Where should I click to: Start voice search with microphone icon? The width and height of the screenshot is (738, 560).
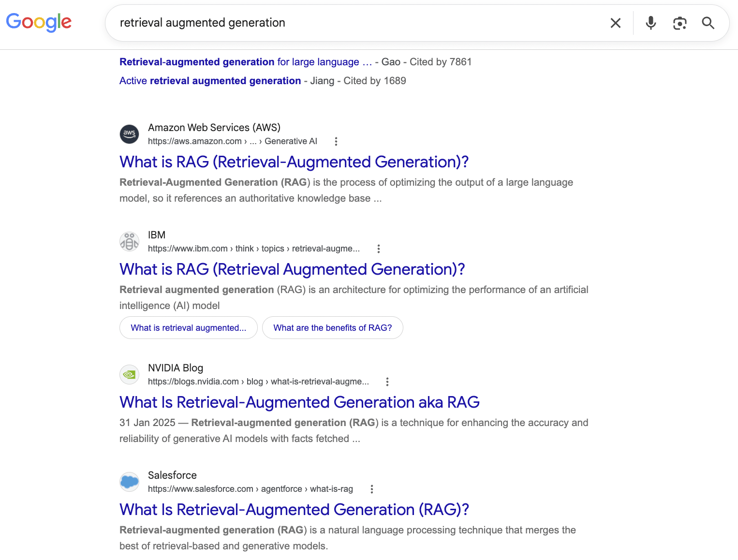651,23
